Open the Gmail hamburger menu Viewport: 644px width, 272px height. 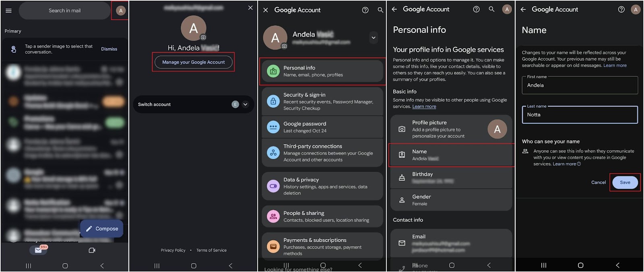coord(8,11)
